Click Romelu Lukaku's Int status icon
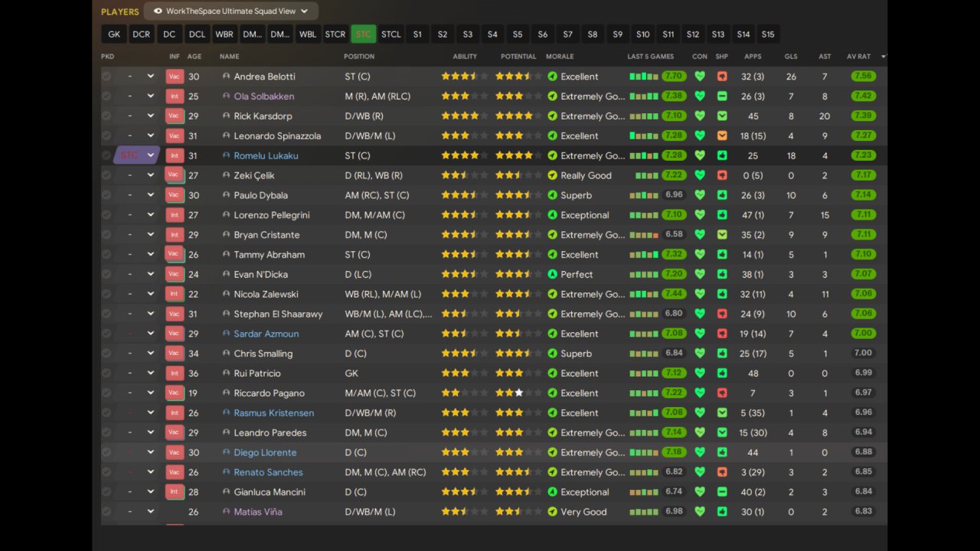The width and height of the screenshot is (980, 551). pos(175,155)
